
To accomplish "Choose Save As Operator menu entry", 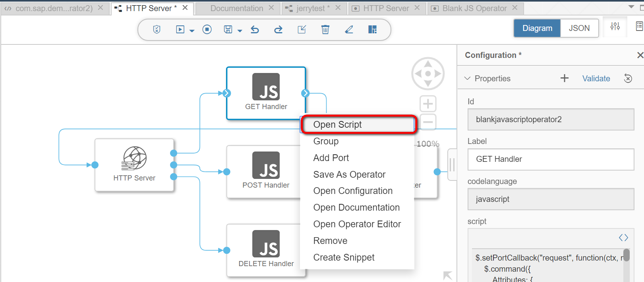I will pyautogui.click(x=349, y=175).
